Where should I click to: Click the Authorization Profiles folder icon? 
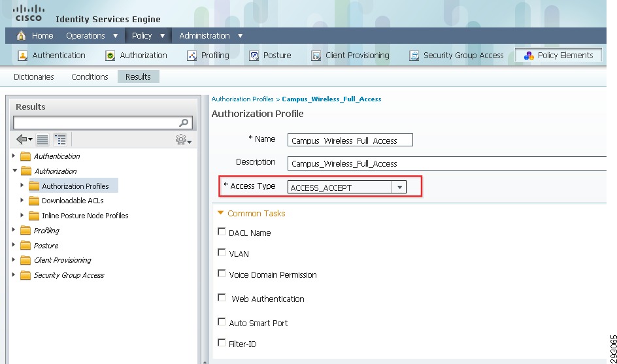(x=34, y=186)
